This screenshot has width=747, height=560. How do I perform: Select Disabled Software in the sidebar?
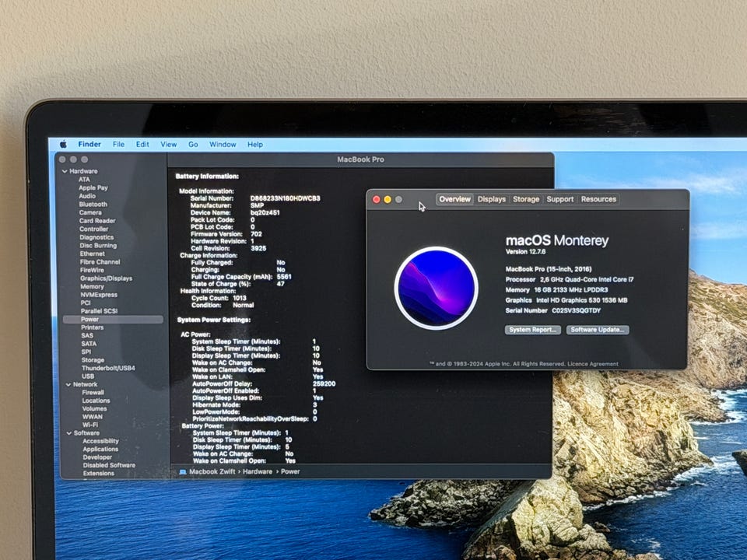click(109, 466)
